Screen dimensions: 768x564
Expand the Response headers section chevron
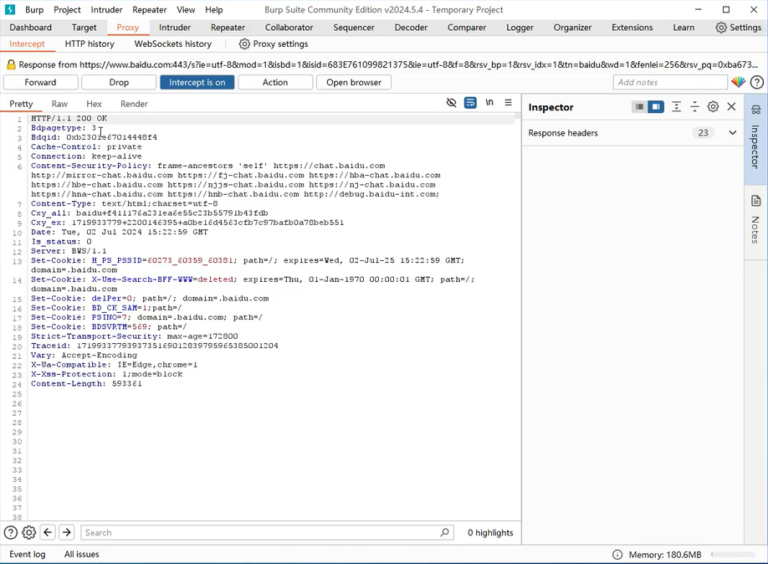[732, 133]
